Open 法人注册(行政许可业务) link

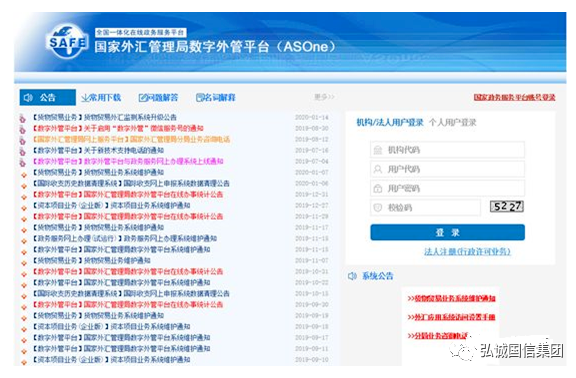coord(467,252)
